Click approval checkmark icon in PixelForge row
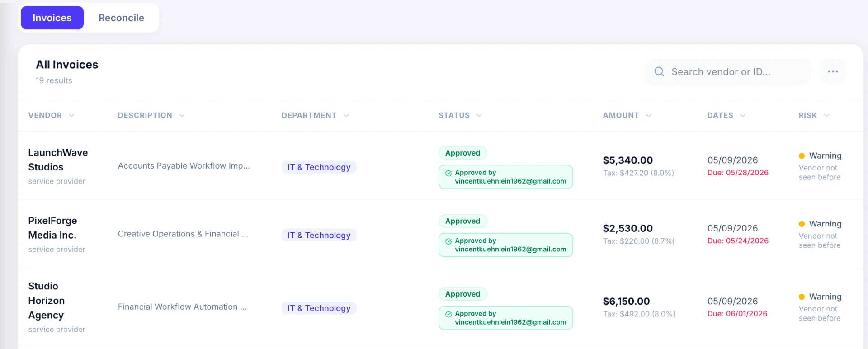Image resolution: width=868 pixels, height=349 pixels. (x=448, y=241)
